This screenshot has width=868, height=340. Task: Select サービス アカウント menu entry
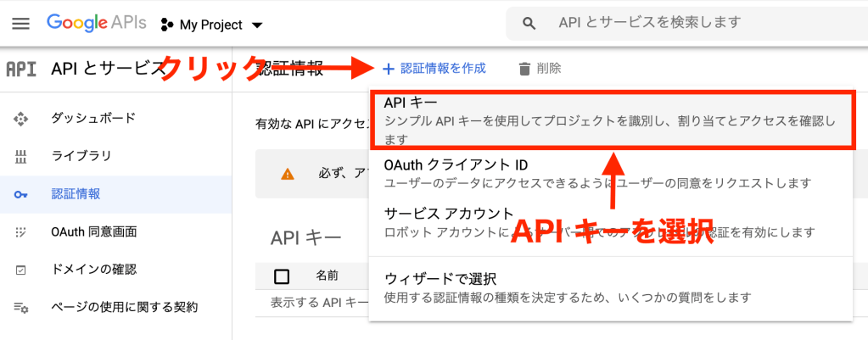[x=611, y=222]
